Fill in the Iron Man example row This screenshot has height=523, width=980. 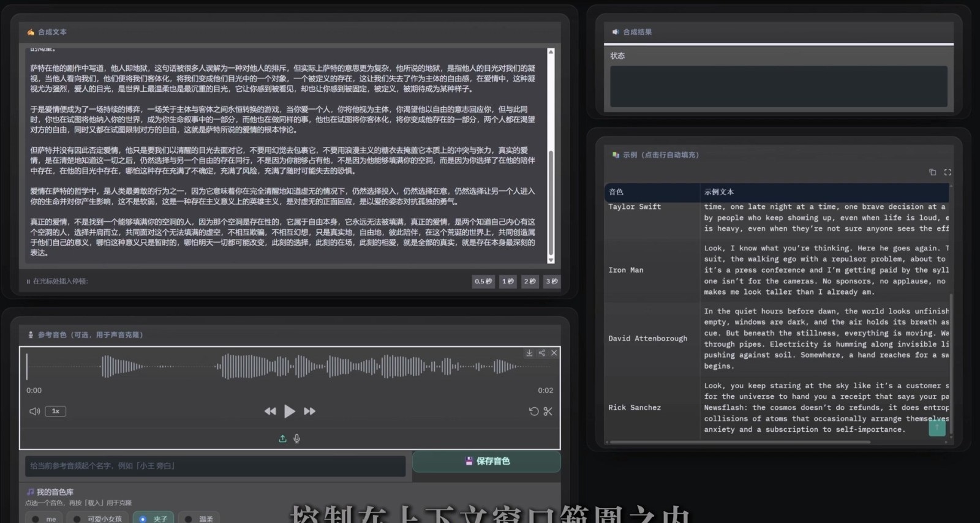click(x=777, y=270)
